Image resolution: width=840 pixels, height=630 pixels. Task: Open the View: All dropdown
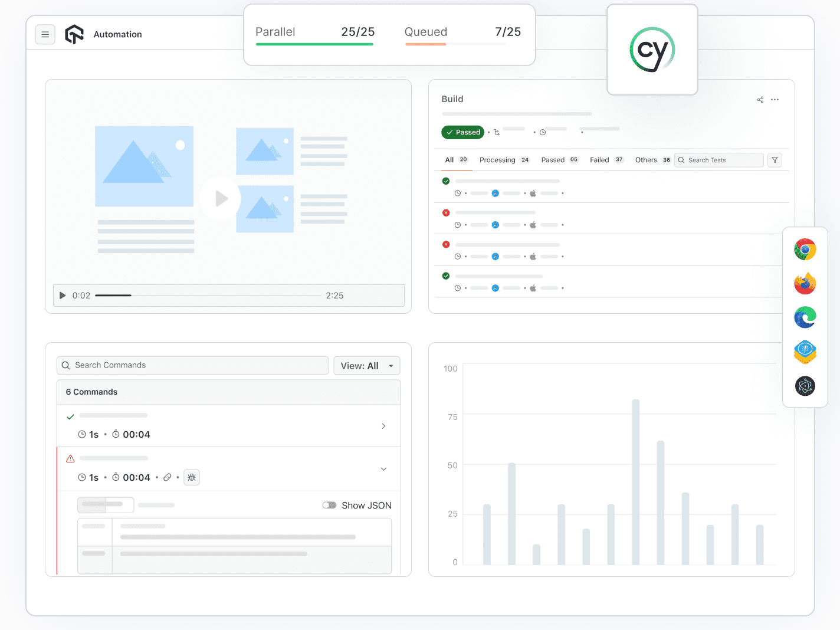[x=366, y=365]
